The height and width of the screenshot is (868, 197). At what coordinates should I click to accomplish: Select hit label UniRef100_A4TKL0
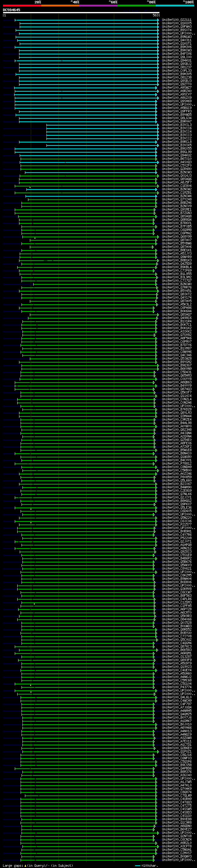(177, 785)
